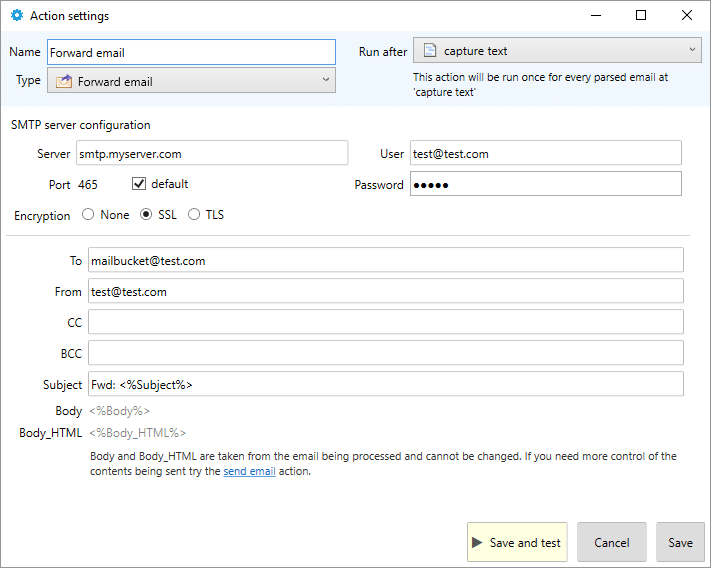The width and height of the screenshot is (711, 568).
Task: Click the <%Body_HTML%> placeholder text
Action: (x=137, y=433)
